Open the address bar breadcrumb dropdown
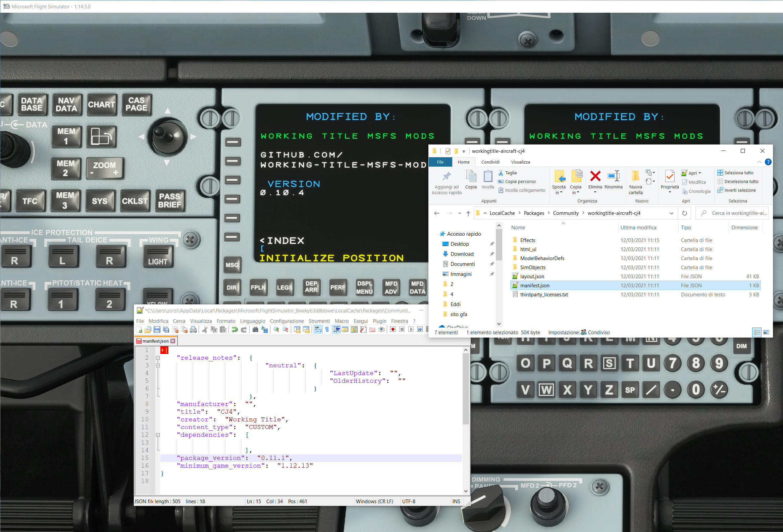The height and width of the screenshot is (532, 783). [672, 213]
